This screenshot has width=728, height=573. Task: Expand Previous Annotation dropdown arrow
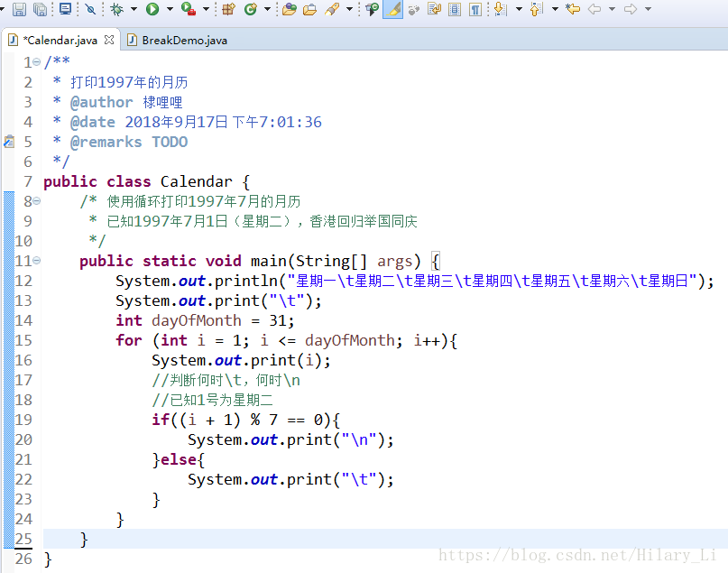(555, 9)
